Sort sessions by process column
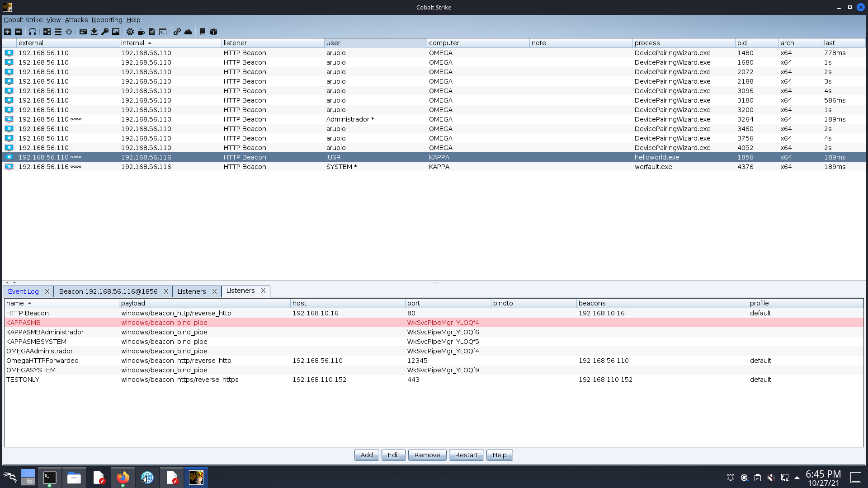868x488 pixels. click(x=684, y=43)
